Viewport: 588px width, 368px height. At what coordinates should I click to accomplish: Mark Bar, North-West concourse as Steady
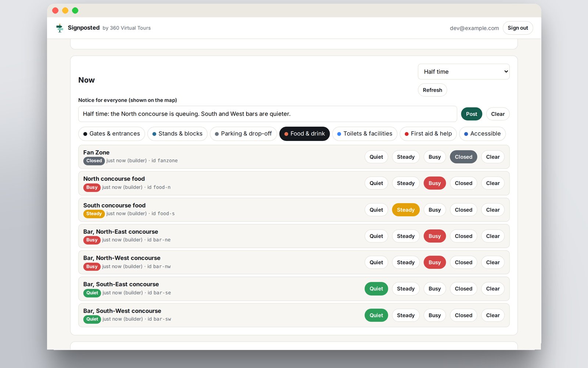[406, 262]
